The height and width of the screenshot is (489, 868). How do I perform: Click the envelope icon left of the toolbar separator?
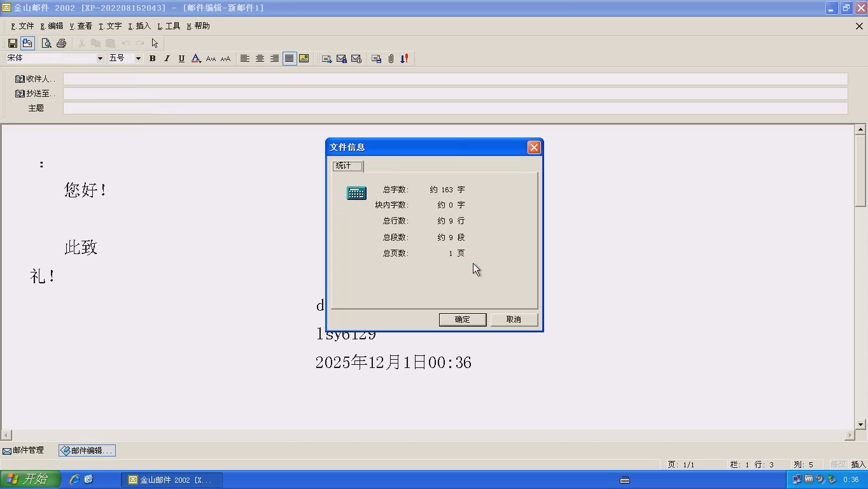[356, 59]
